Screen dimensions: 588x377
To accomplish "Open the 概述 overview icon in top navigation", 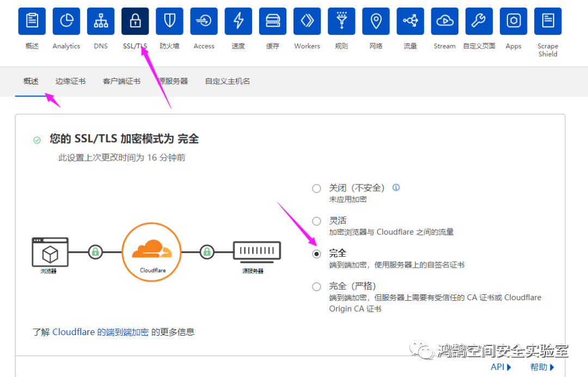I will 32,21.
